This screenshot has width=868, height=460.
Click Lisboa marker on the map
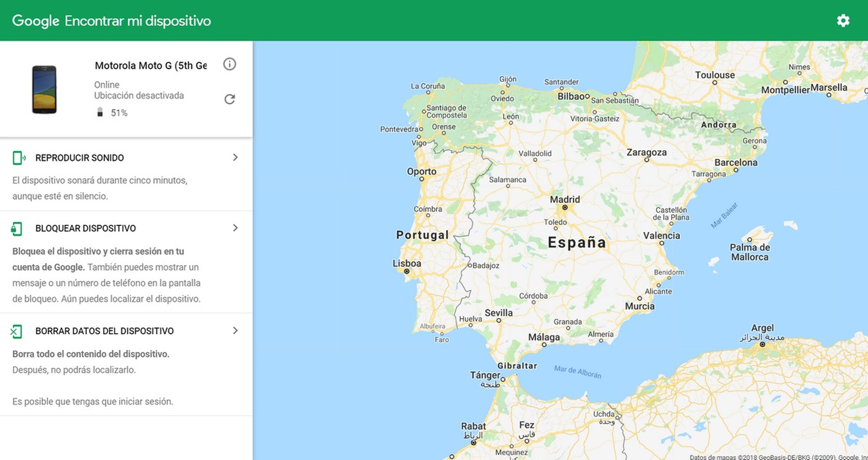click(x=407, y=271)
